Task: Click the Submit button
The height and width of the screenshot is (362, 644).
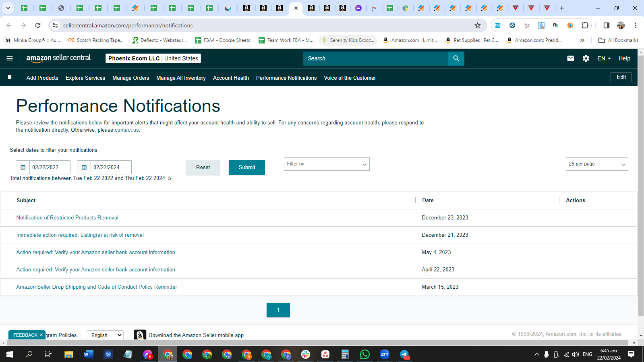Action: [247, 168]
